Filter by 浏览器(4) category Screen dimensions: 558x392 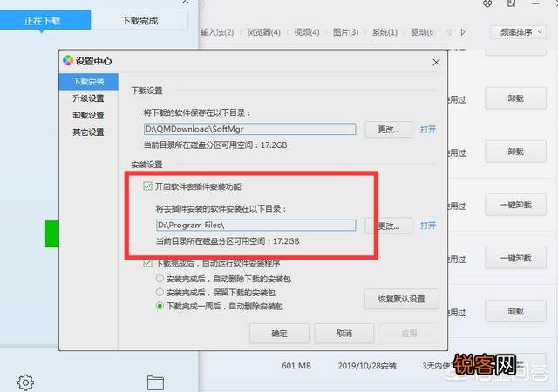(263, 32)
